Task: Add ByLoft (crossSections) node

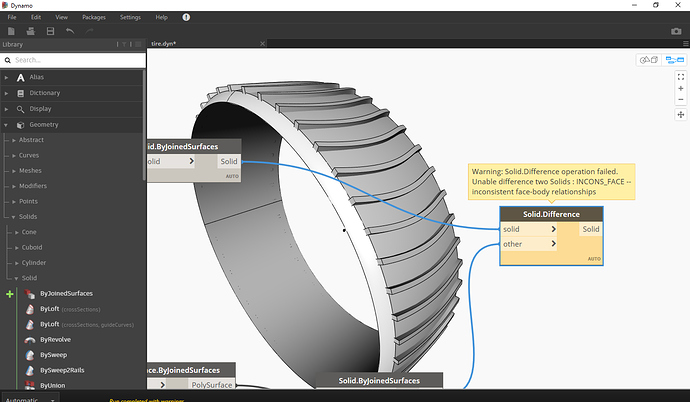Action: point(70,309)
